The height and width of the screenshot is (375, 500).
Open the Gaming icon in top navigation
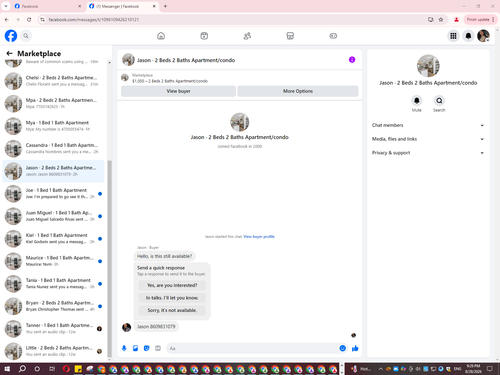point(333,36)
